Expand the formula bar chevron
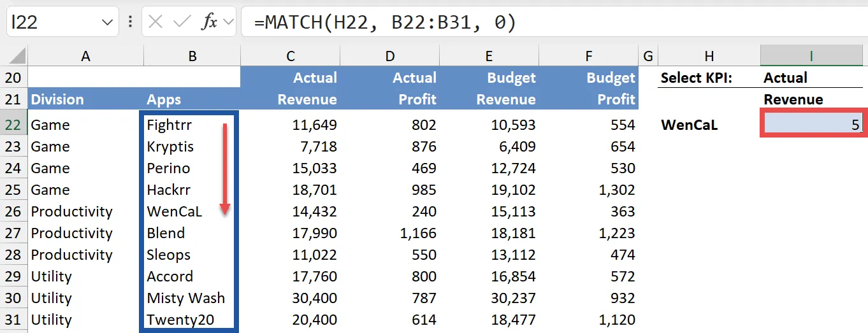This screenshot has height=333, width=868. point(228,23)
